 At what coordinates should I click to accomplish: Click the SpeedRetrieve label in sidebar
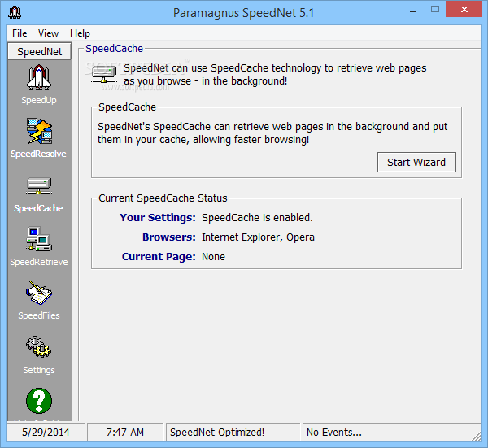39,262
